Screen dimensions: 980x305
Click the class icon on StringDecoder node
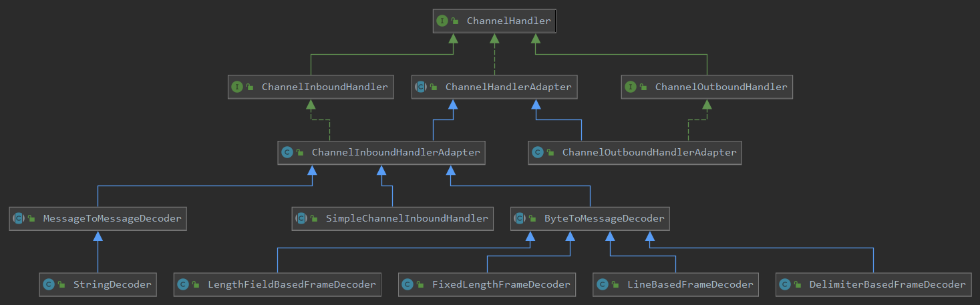(x=48, y=284)
